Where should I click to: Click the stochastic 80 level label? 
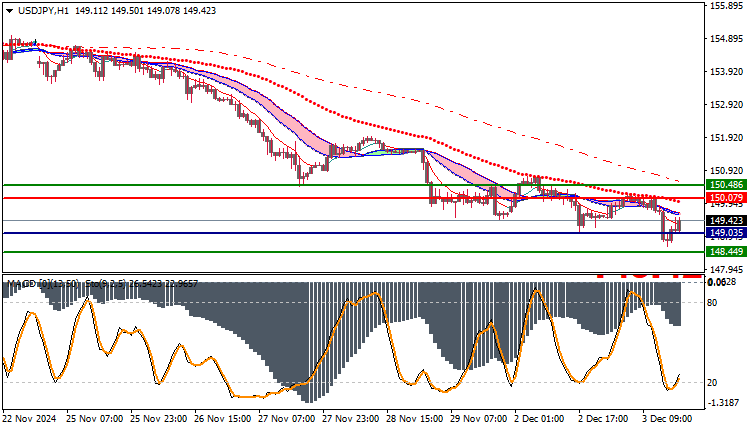coord(712,302)
